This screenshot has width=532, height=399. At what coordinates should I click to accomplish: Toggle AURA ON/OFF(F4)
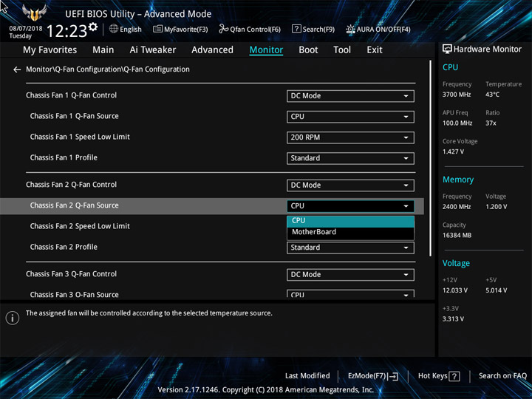click(x=378, y=29)
